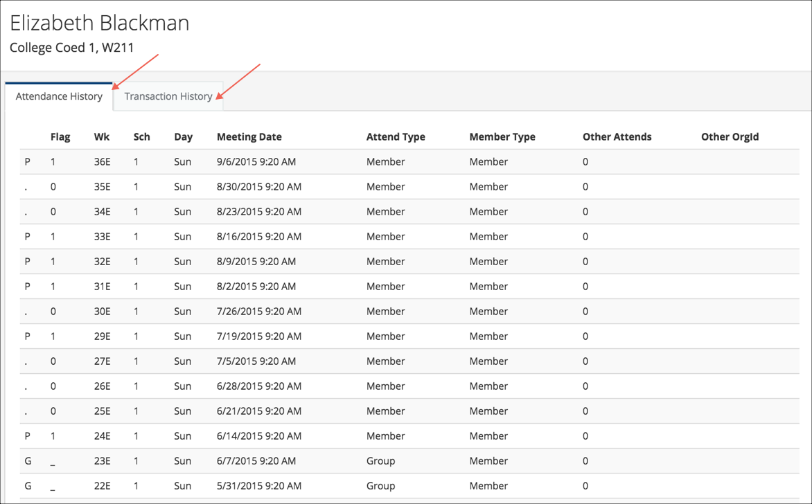Click Attend Type Member in 9/6/2015 row
Viewport: 812px width, 504px height.
pyautogui.click(x=385, y=162)
